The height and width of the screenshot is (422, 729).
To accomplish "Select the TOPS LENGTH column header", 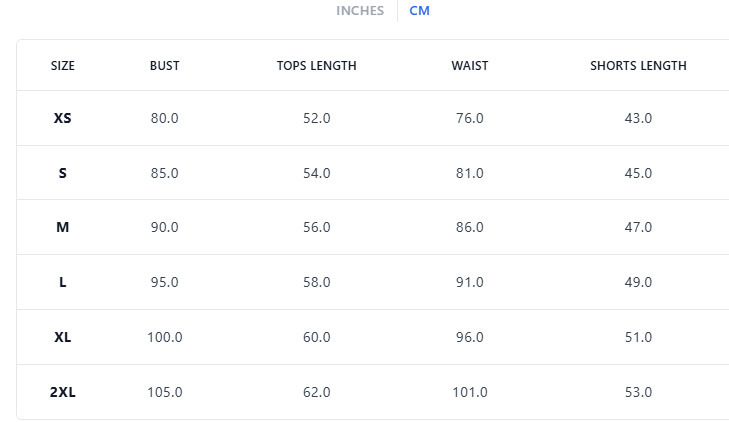I will [317, 66].
